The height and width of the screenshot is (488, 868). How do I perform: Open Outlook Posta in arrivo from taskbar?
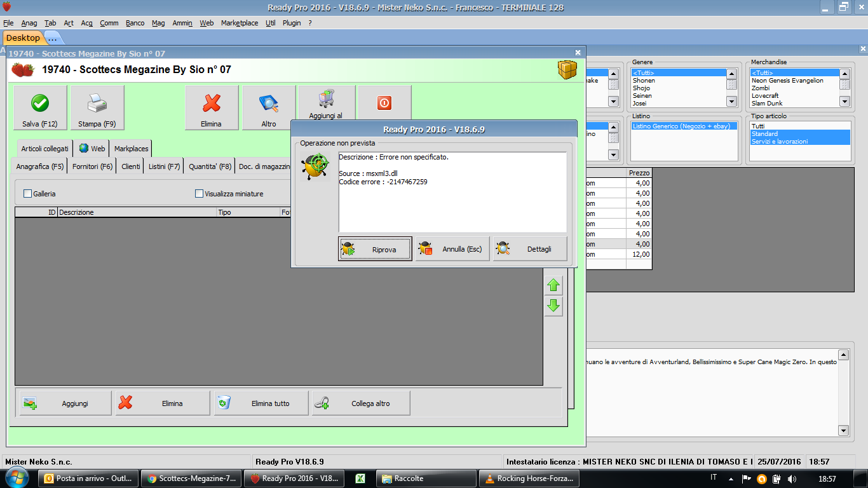pyautogui.click(x=88, y=478)
